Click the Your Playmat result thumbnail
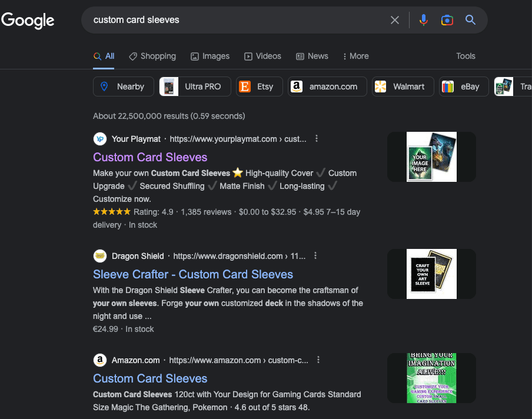 click(x=431, y=157)
